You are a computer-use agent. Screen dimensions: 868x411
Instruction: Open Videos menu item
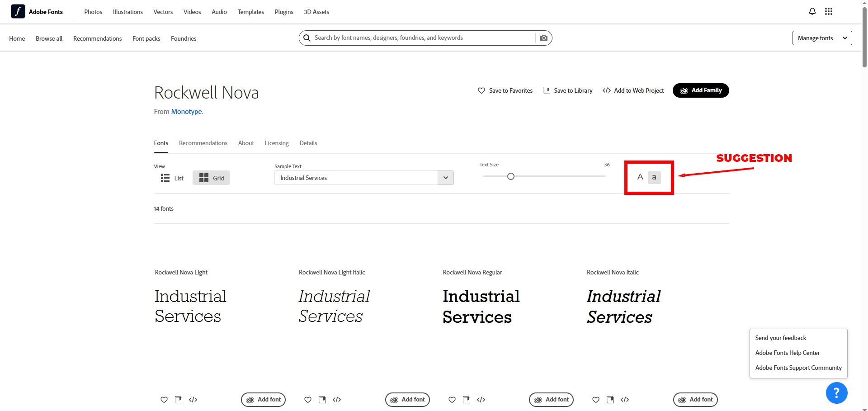(192, 12)
